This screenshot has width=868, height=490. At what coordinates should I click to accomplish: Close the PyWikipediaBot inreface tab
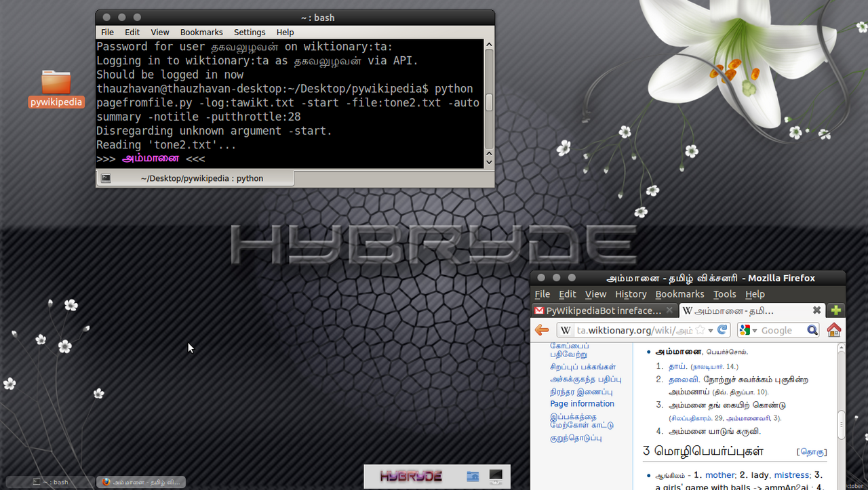click(x=669, y=310)
